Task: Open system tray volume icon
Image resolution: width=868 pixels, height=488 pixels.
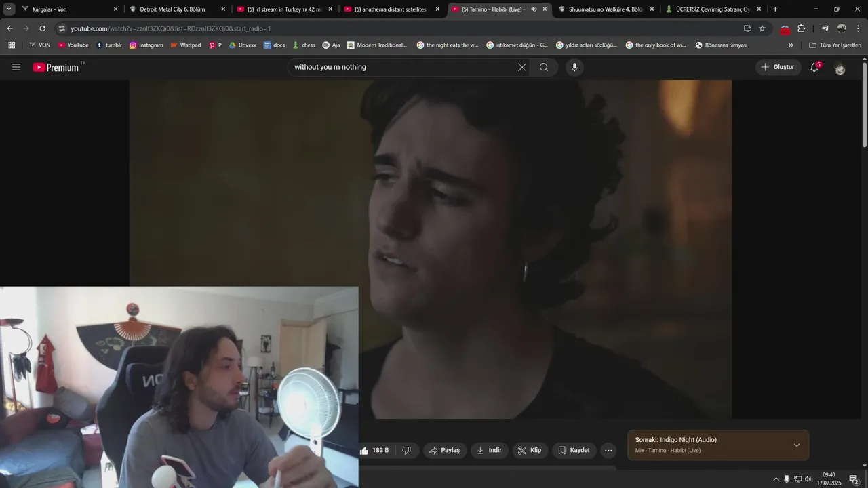Action: [808, 479]
